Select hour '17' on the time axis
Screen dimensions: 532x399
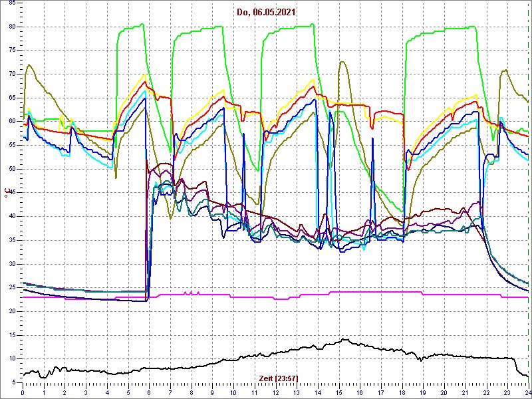tap(380, 393)
